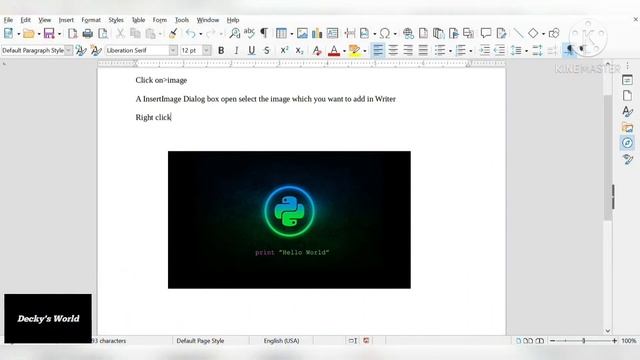Expand the insert table dropdown arrow

click(x=291, y=34)
